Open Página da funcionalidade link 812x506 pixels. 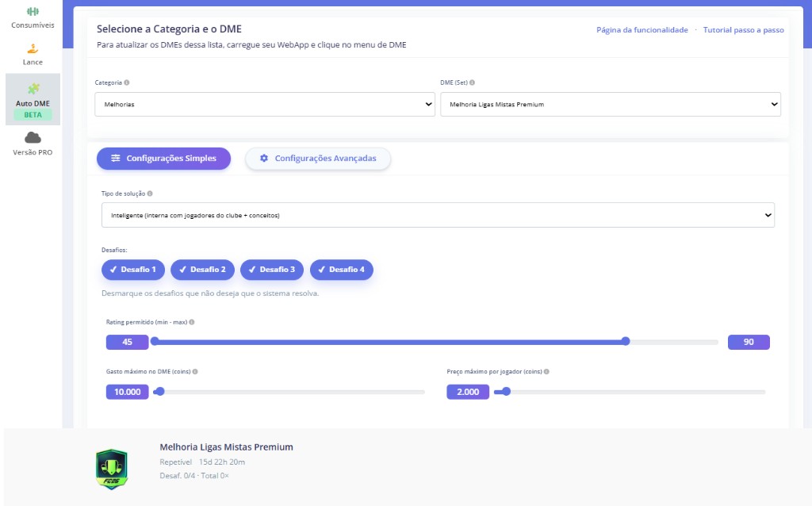(642, 30)
